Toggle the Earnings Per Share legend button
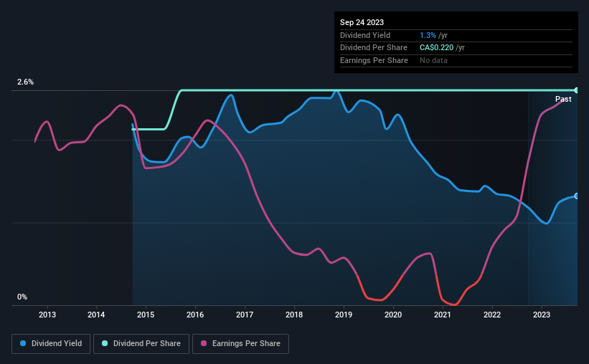Image resolution: width=589 pixels, height=364 pixels. tap(240, 344)
